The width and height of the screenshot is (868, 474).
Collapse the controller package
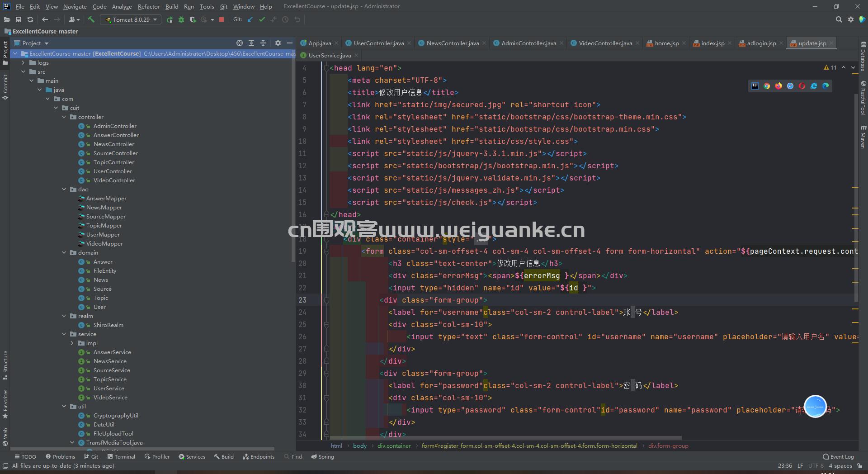[64, 117]
